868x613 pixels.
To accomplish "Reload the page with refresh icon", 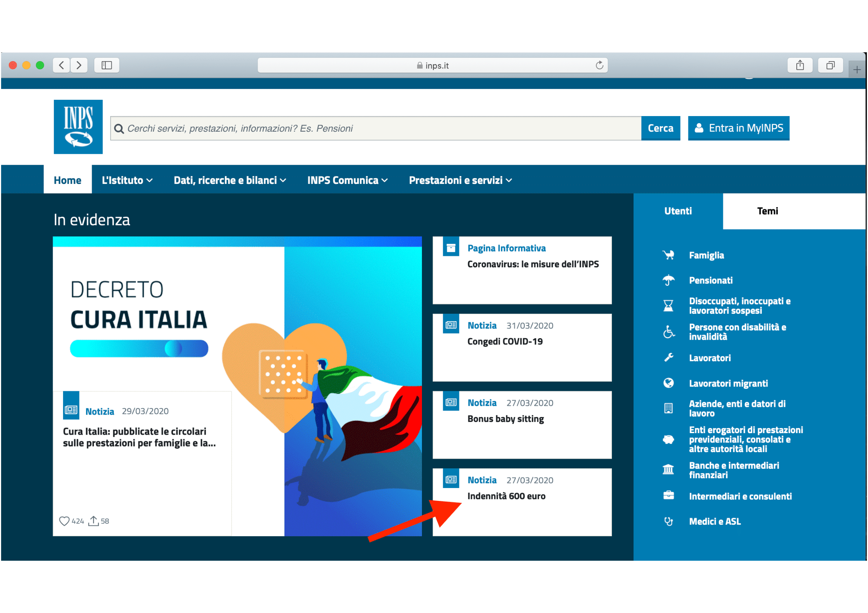I will pos(599,65).
